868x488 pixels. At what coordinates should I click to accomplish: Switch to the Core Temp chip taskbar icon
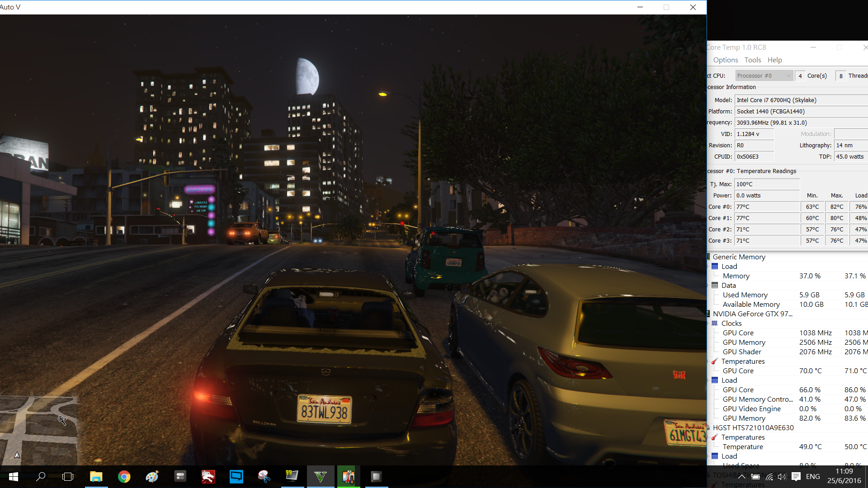(376, 477)
